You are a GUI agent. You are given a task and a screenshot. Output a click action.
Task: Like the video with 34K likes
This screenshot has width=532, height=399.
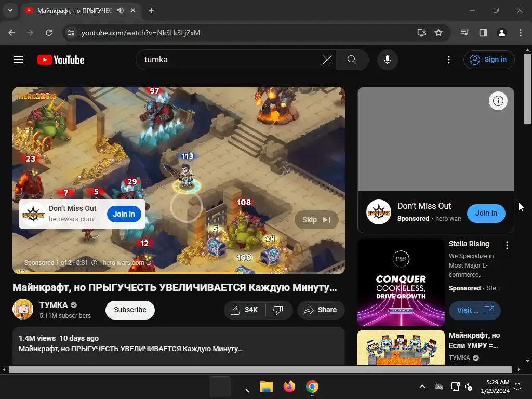[244, 310]
